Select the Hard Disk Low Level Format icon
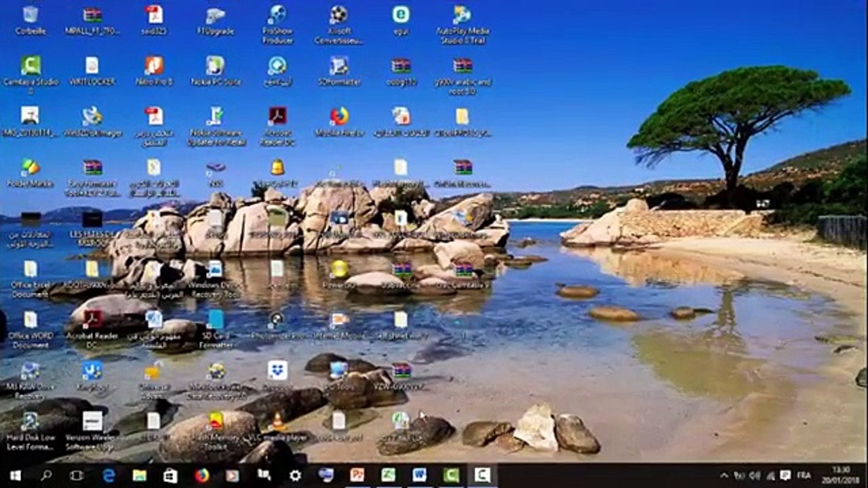 [31, 432]
